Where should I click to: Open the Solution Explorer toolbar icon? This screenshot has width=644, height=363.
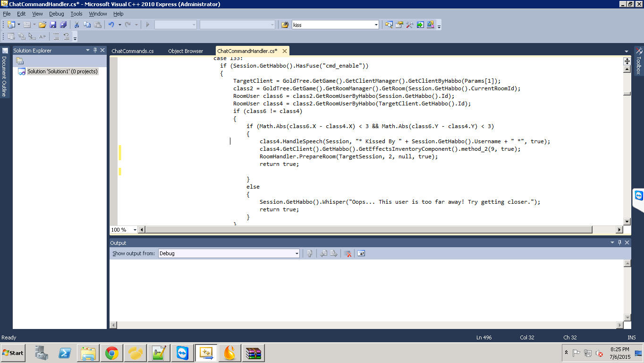(x=389, y=25)
